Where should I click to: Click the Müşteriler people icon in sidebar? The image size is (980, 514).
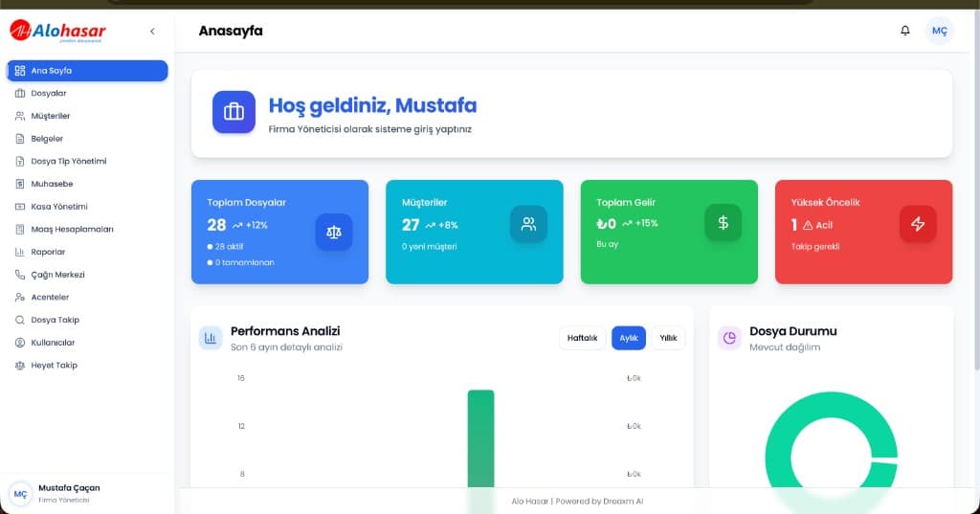tap(20, 116)
